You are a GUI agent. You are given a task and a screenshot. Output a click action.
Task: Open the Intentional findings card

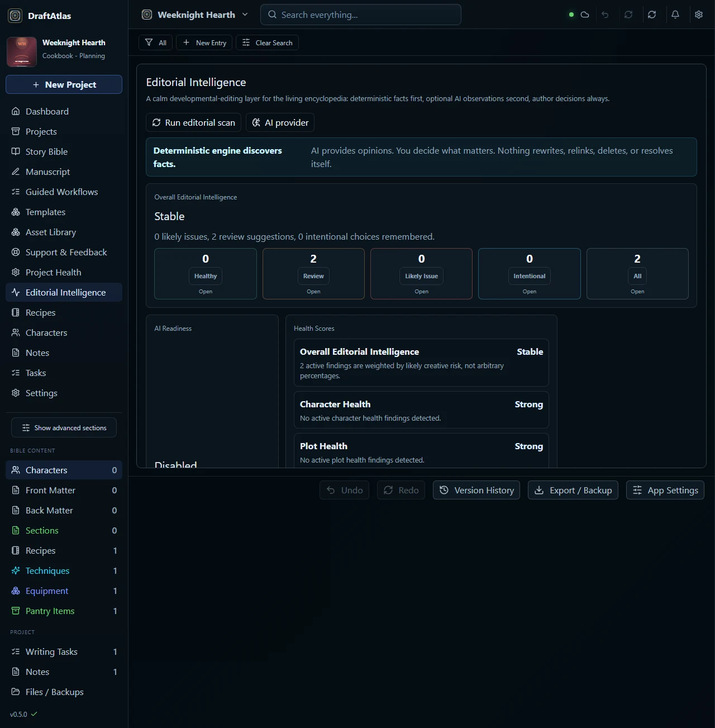click(530, 274)
